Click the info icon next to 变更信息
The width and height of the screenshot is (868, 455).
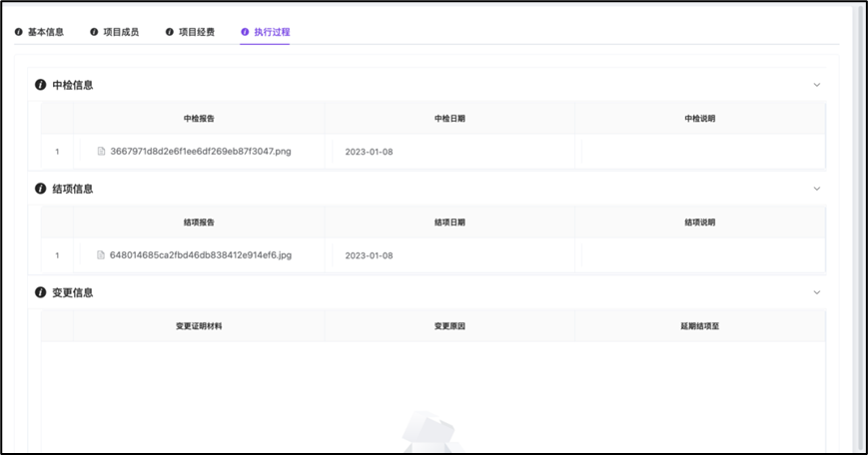[41, 292]
